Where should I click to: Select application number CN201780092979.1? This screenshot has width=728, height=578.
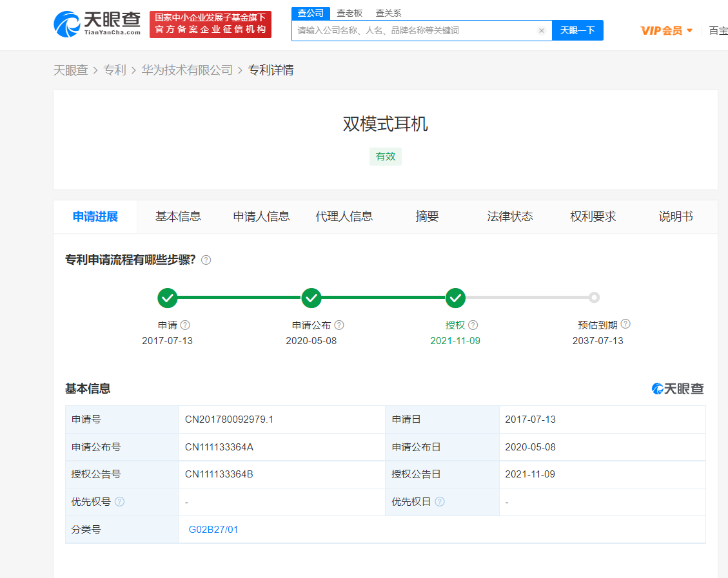230,419
